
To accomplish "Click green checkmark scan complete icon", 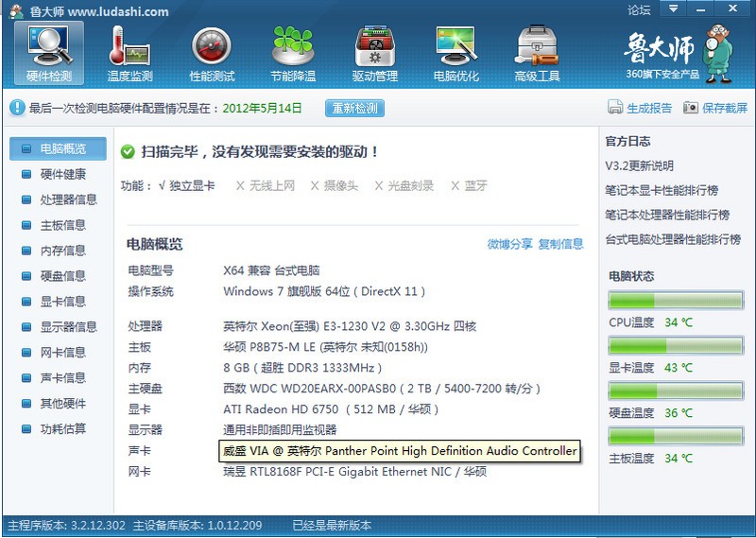I will pos(128,152).
